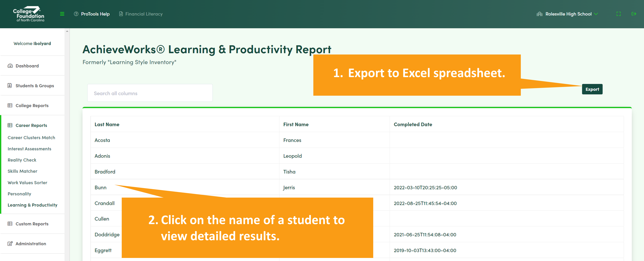Click first name Leopold

coord(292,156)
